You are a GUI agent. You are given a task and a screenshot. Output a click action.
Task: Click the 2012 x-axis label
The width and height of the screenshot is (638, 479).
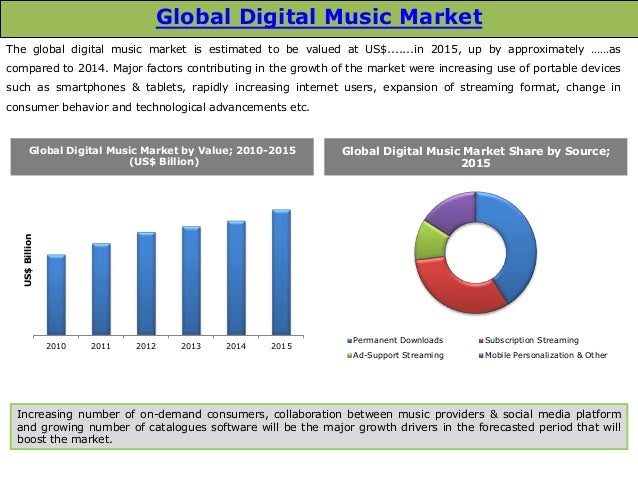point(146,346)
